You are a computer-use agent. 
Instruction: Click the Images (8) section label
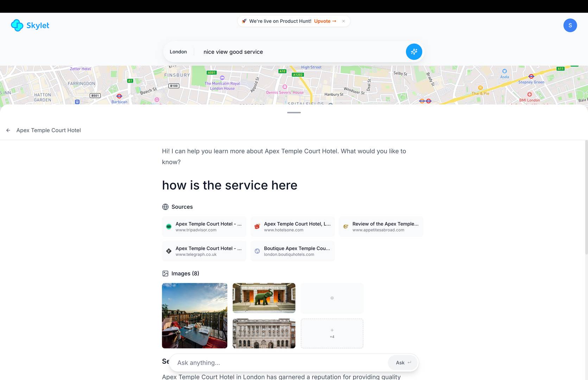coord(185,273)
